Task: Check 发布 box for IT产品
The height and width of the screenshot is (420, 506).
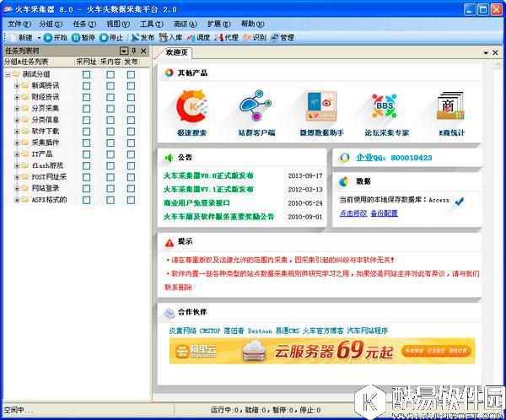Action: pos(131,154)
